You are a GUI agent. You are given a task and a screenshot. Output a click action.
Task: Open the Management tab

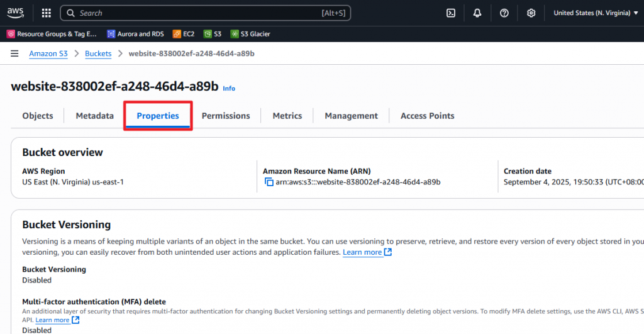click(x=351, y=116)
